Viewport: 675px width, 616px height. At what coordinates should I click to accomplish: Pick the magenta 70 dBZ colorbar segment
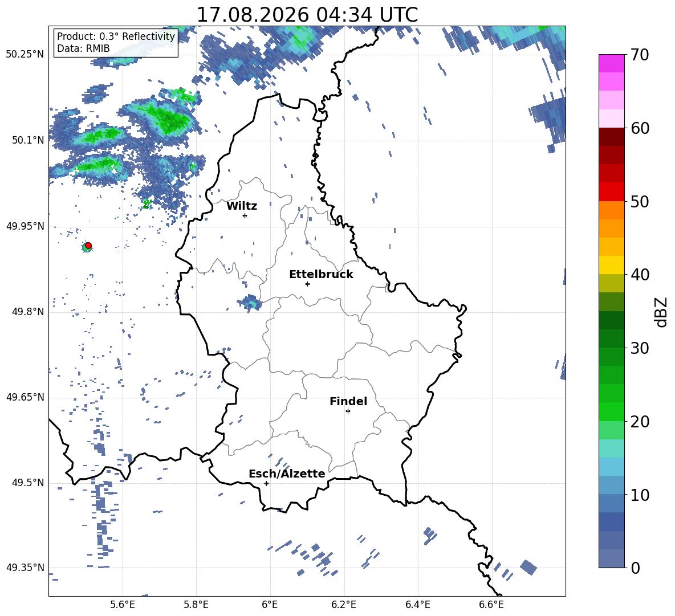pos(611,63)
